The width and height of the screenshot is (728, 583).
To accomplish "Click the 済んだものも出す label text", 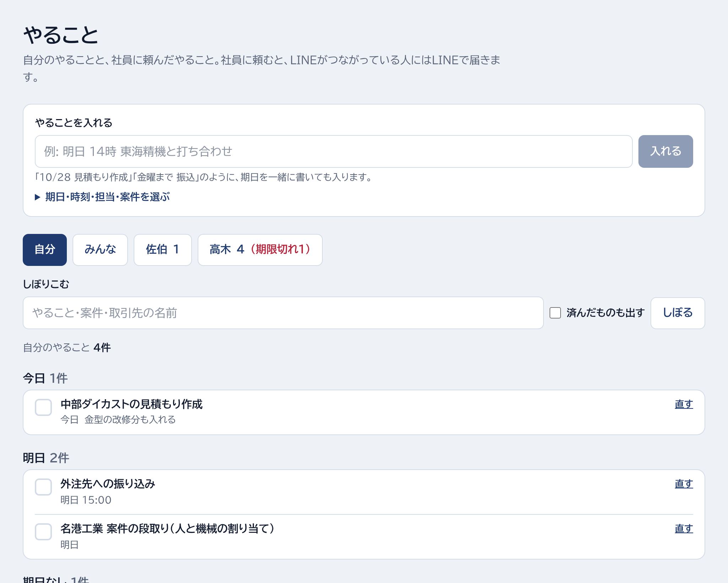I will click(x=605, y=313).
